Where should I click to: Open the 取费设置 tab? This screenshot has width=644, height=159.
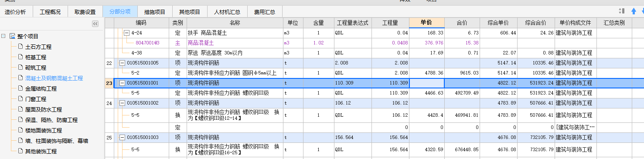(85, 12)
